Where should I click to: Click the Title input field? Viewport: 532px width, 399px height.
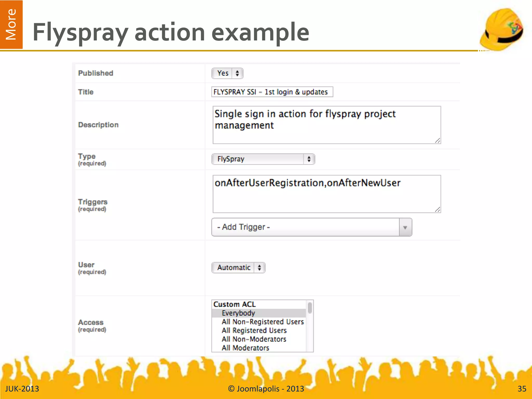[x=272, y=92]
